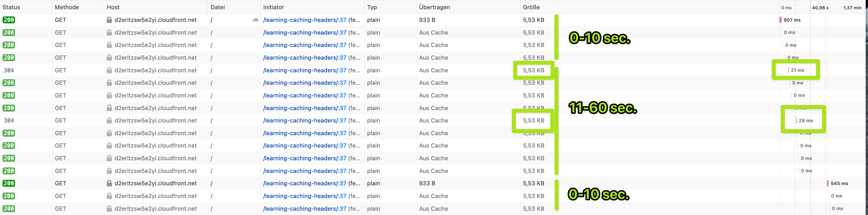
Task: Click the lock icon in the 907 ms request
Action: 109,20
